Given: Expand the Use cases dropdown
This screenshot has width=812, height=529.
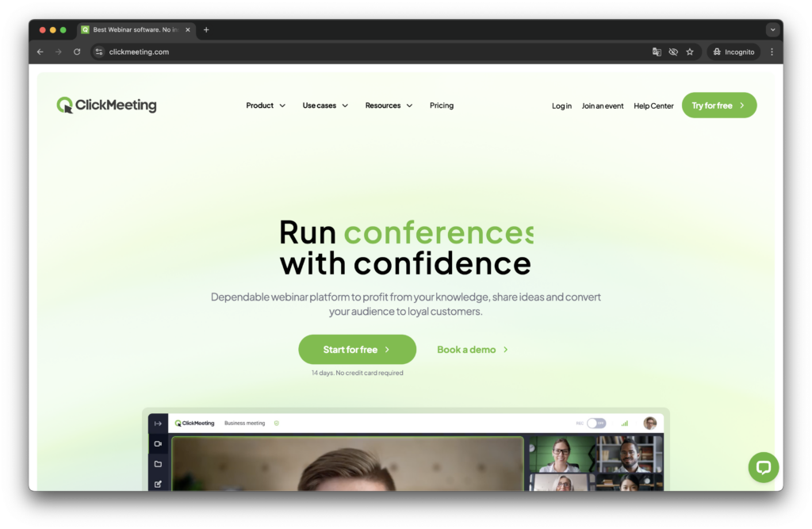Looking at the screenshot, I should click(325, 105).
